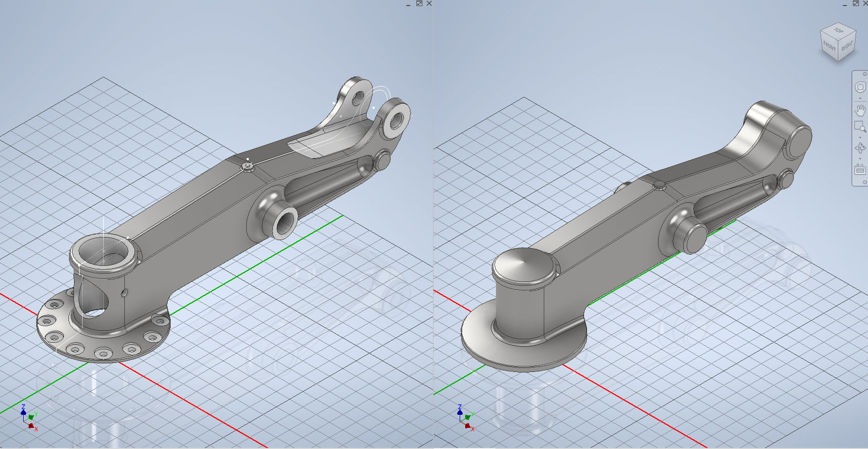
Task: Activate the Orbit tool
Action: pos(860,148)
